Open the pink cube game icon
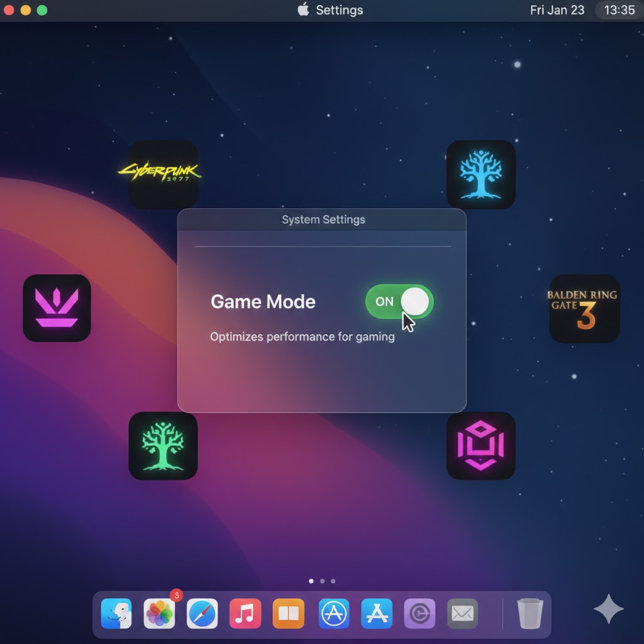Screen dimensions: 644x644 pyautogui.click(x=481, y=447)
